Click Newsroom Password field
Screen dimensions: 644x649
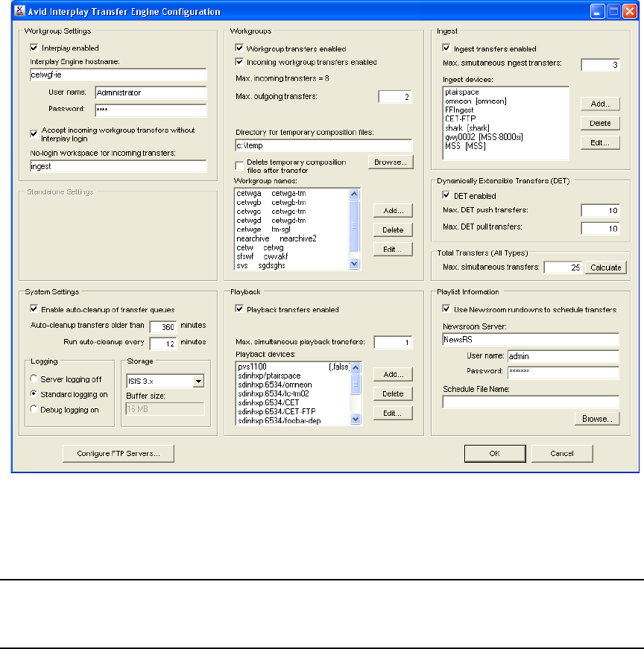click(563, 373)
